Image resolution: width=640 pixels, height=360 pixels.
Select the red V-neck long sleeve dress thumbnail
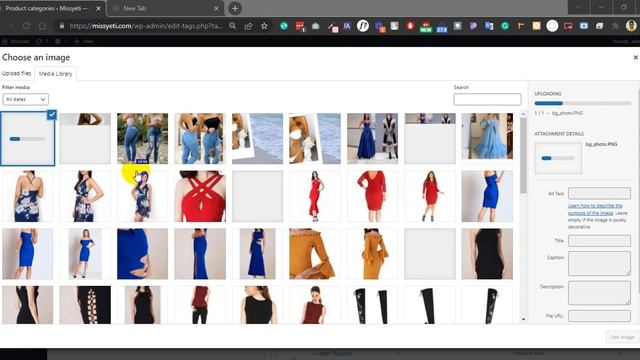pos(372,196)
